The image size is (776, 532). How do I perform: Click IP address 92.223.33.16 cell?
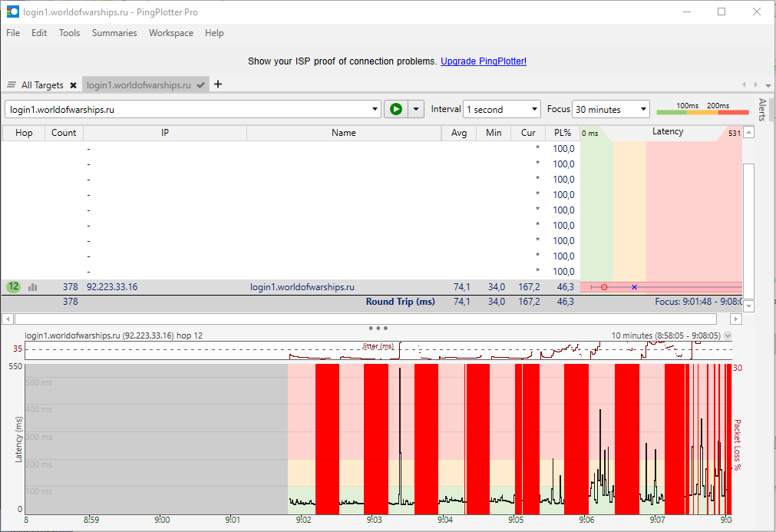click(112, 287)
